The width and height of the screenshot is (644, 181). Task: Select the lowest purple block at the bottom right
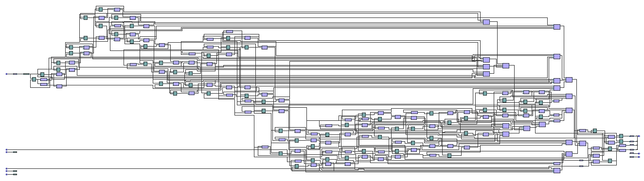tap(557, 170)
